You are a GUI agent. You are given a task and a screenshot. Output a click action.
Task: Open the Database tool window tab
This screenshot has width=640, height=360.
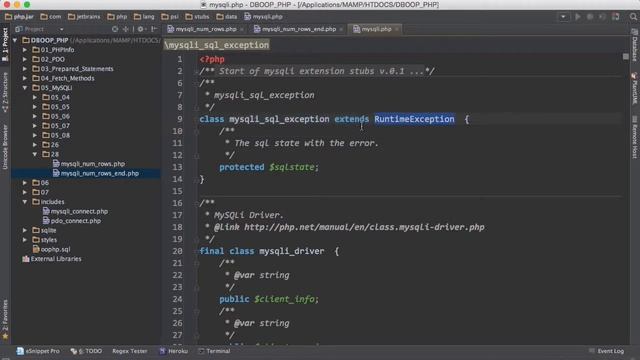pos(634,45)
